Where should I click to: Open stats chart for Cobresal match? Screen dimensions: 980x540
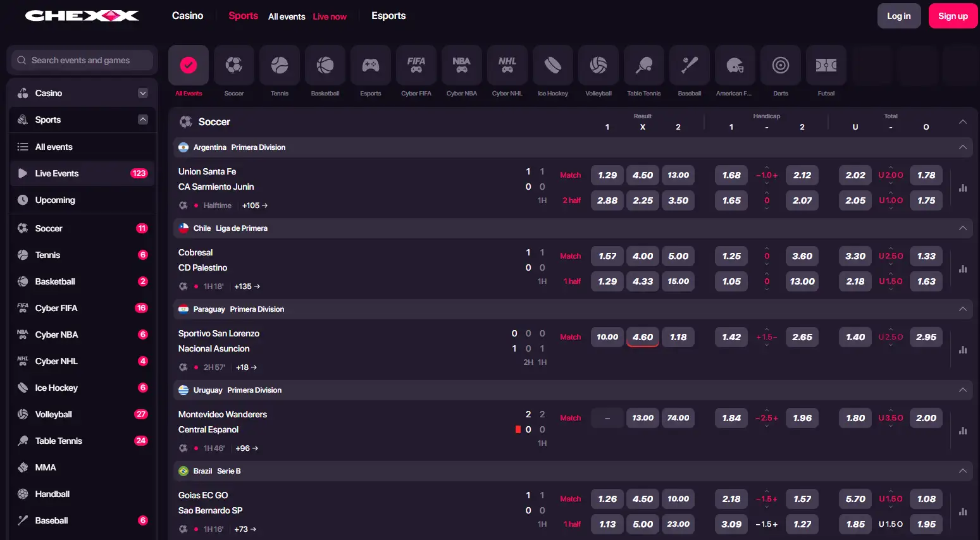pyautogui.click(x=963, y=269)
